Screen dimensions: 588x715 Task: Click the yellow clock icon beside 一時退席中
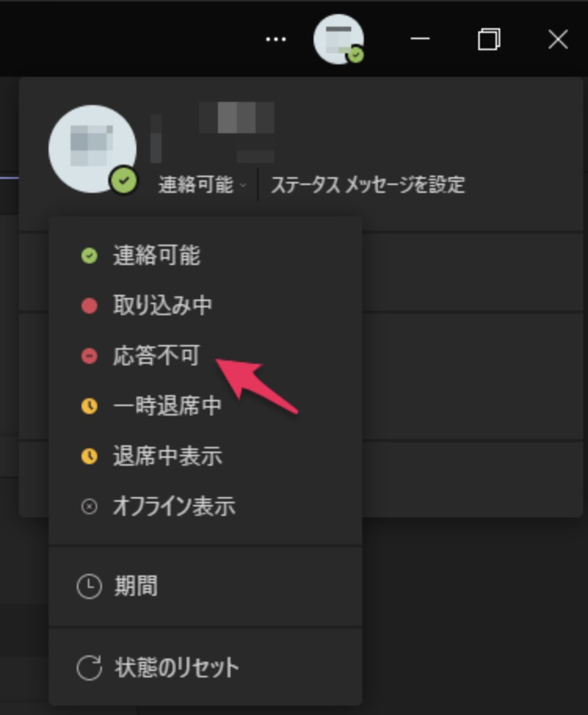89,406
